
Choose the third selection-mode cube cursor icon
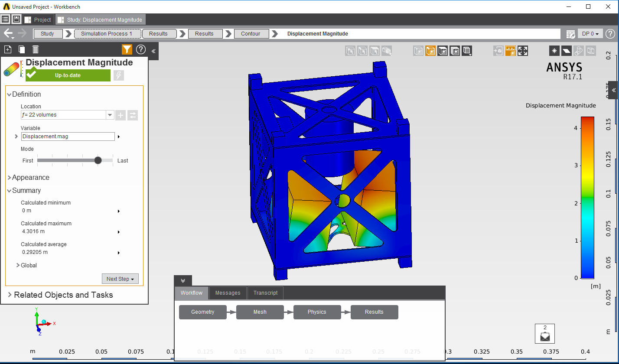(x=375, y=51)
